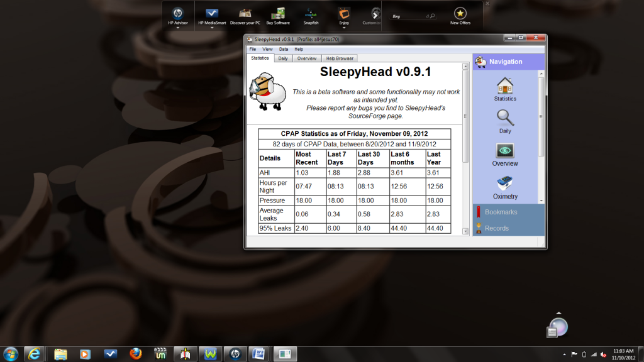Click the sheep mascot image in SleepyHead

pyautogui.click(x=268, y=92)
